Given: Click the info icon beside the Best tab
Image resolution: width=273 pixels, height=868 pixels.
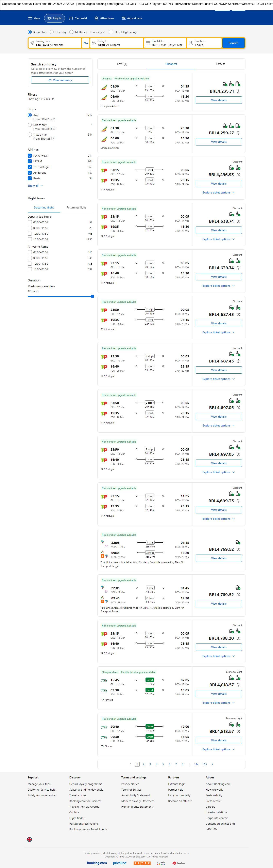Looking at the screenshot, I should 125,64.
